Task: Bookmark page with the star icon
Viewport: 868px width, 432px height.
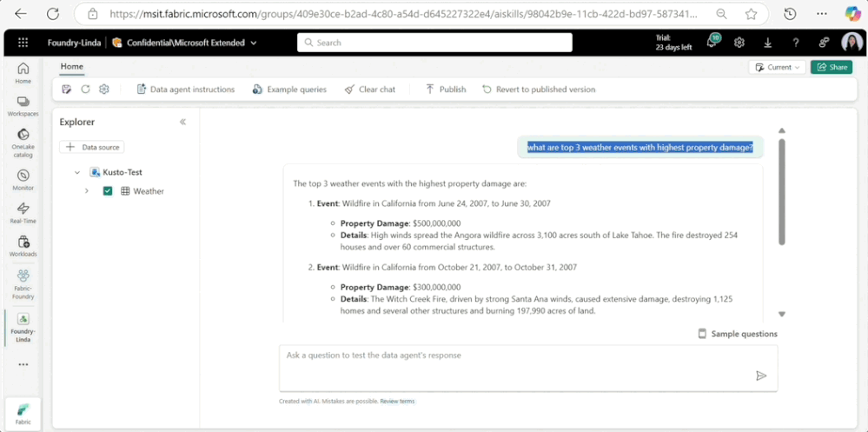Action: click(751, 14)
